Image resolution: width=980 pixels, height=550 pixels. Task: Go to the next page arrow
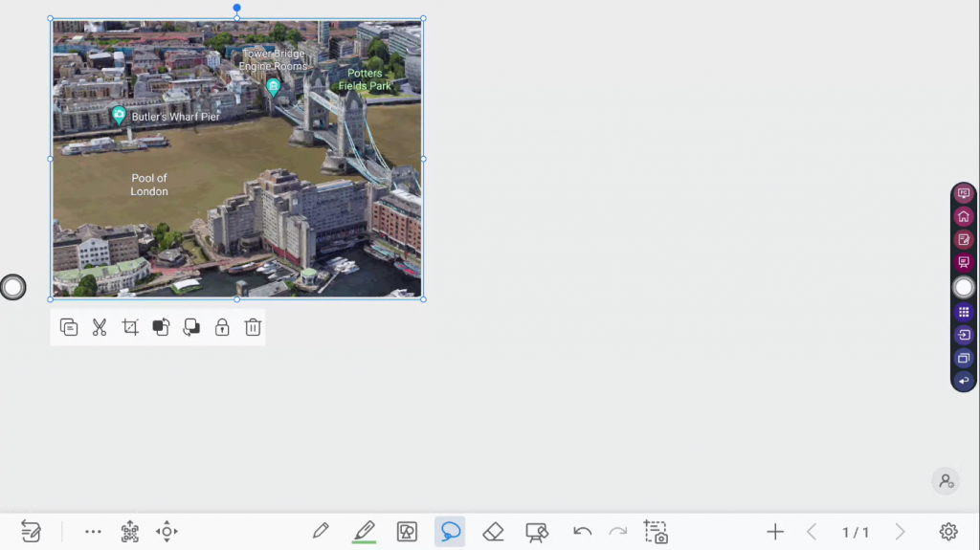[x=900, y=532]
